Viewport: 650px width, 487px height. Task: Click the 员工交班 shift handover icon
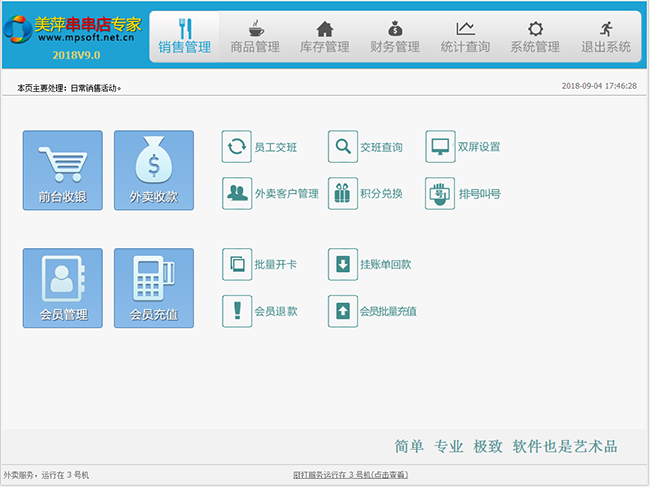click(x=237, y=147)
